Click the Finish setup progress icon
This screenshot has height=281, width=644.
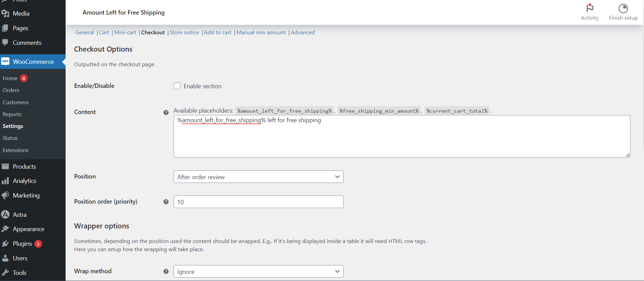[x=623, y=8]
